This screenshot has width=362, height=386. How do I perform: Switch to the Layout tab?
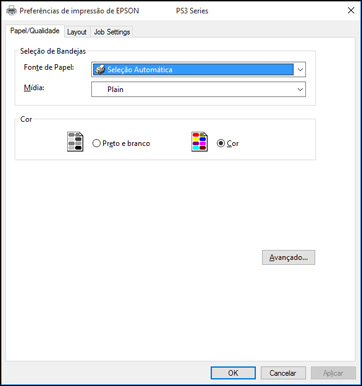pos(77,32)
